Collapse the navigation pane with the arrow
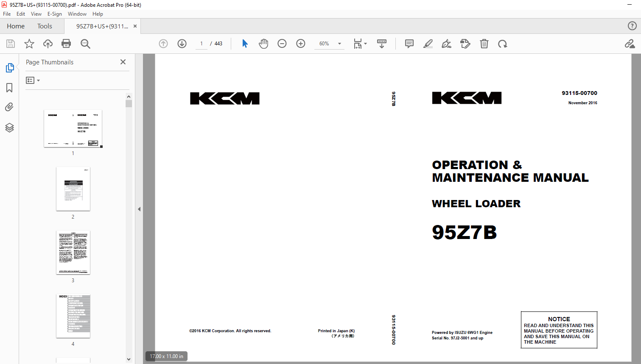 [x=139, y=209]
